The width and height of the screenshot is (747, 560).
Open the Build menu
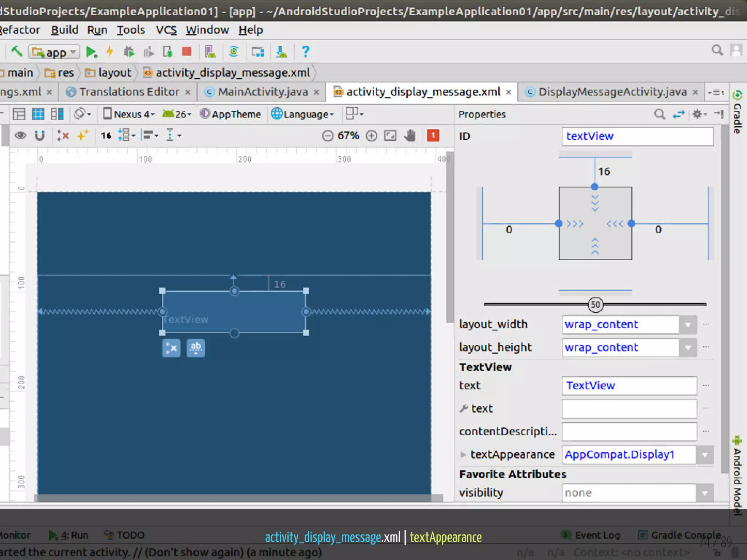(65, 30)
